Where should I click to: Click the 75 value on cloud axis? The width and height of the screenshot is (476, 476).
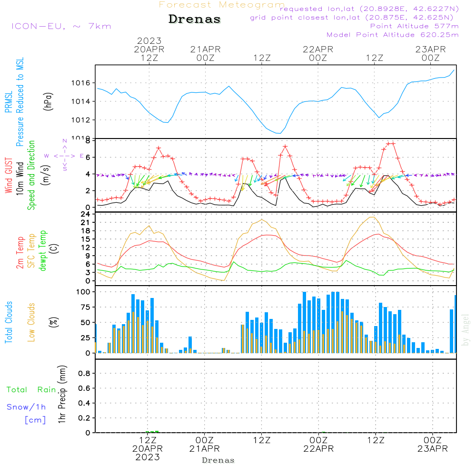86,307
